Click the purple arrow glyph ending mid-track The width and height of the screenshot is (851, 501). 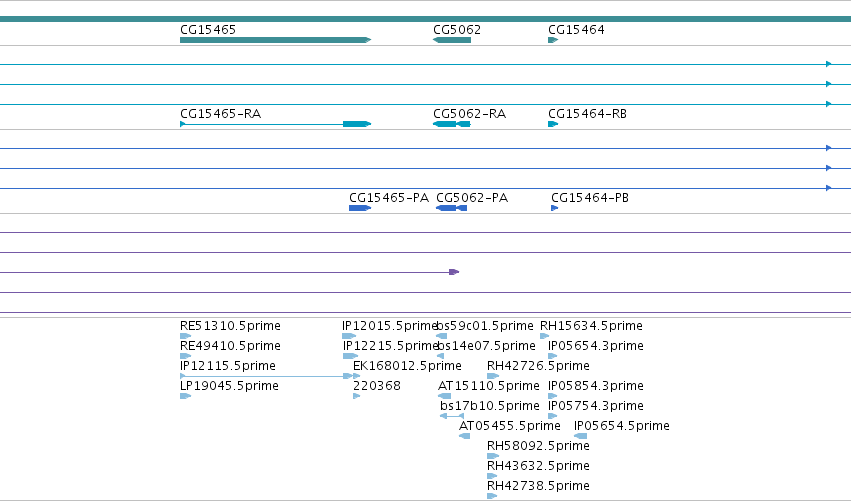(x=454, y=272)
